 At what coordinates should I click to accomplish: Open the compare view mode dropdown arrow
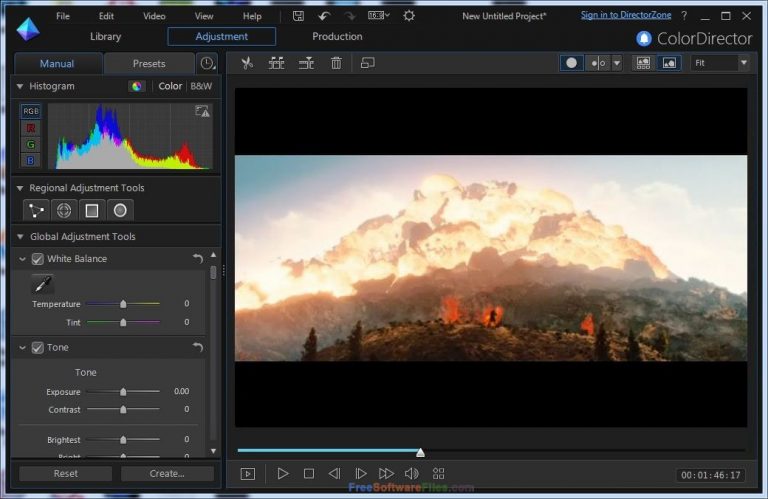617,63
